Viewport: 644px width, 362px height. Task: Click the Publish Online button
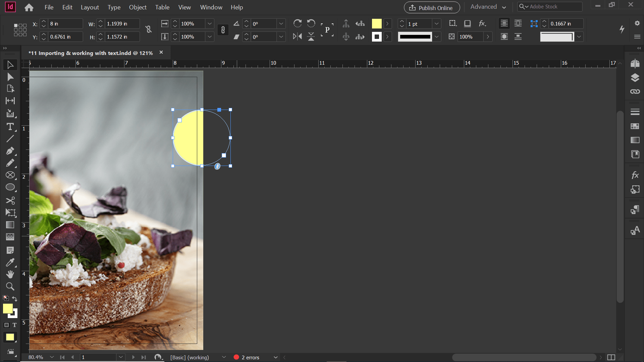pyautogui.click(x=431, y=7)
